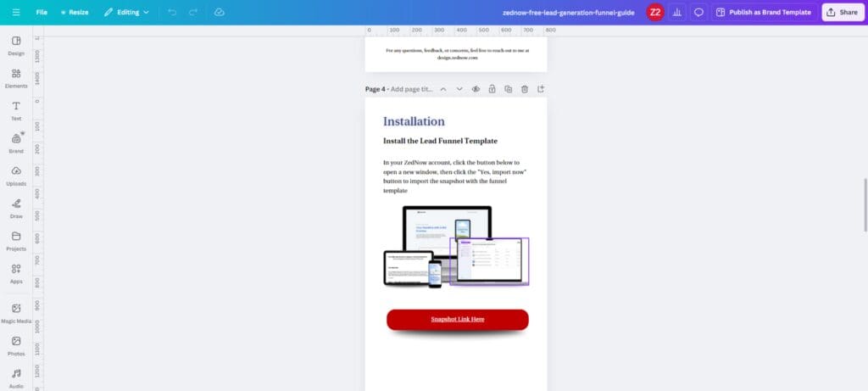This screenshot has width=868, height=391.
Task: Select the Draw tool
Action: pos(16,209)
